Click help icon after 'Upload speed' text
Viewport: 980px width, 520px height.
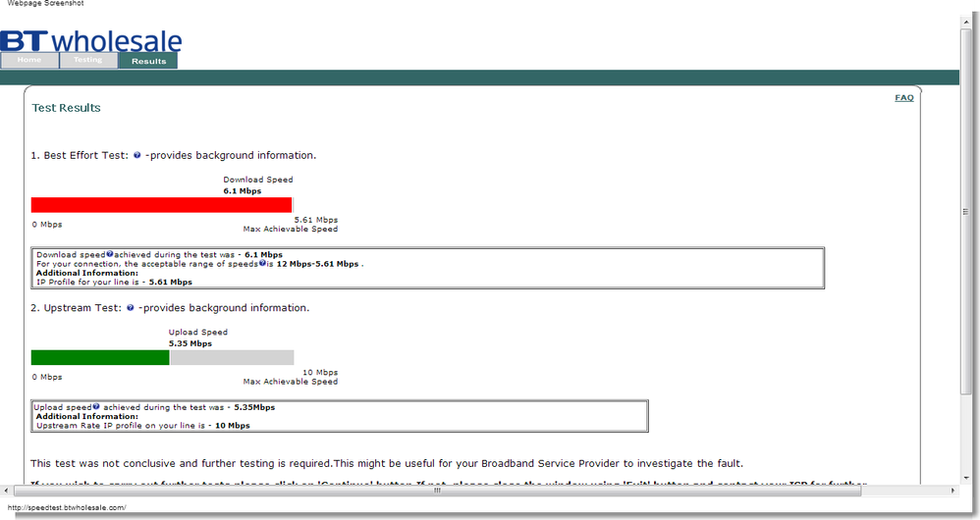tap(96, 406)
